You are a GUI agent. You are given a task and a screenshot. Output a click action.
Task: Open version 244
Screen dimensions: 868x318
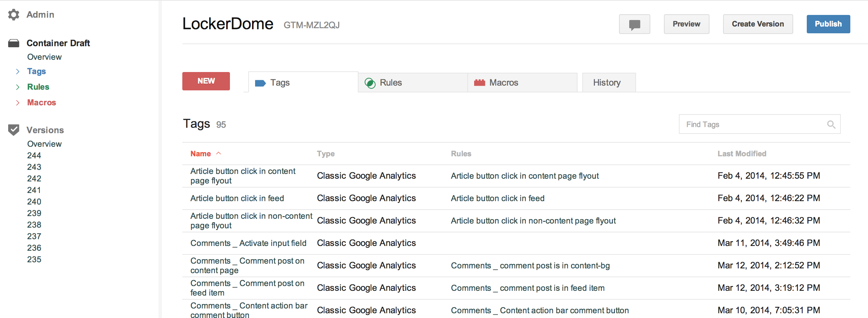pyautogui.click(x=34, y=156)
